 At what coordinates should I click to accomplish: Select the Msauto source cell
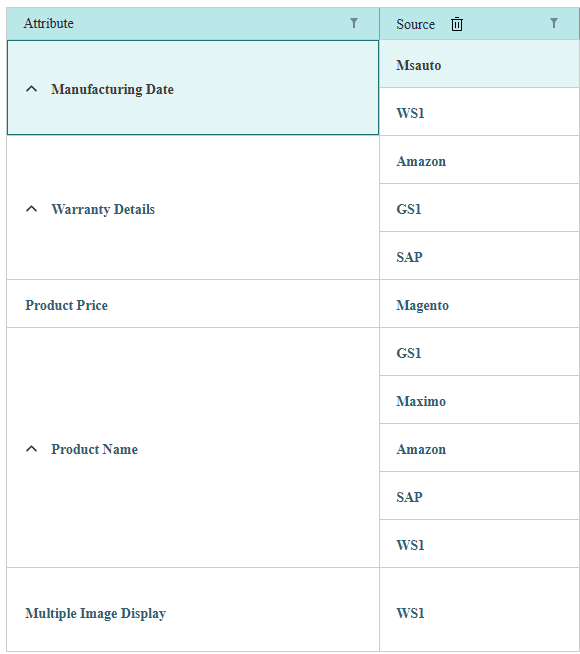click(479, 64)
